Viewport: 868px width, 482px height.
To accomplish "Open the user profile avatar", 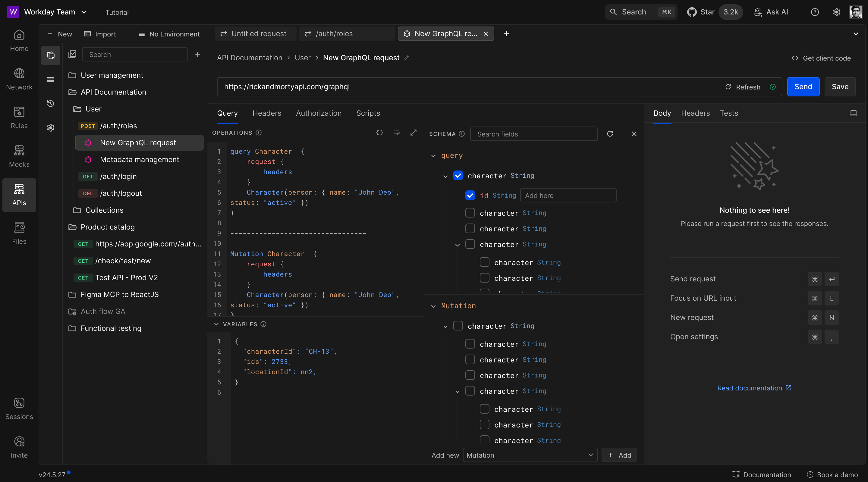I will click(x=856, y=12).
